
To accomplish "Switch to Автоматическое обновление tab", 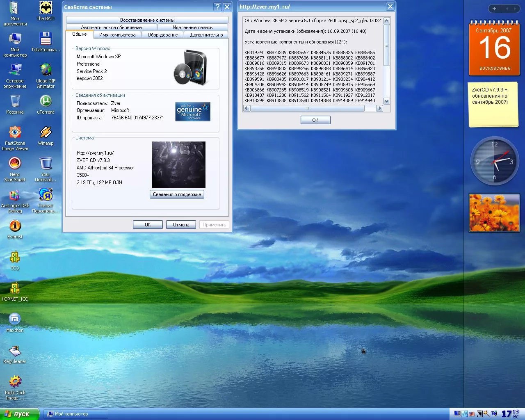I will click(x=111, y=27).
